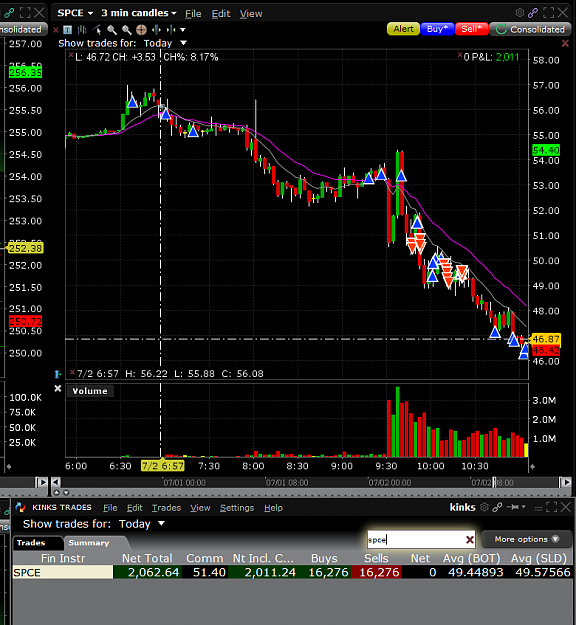This screenshot has height=625, width=576.
Task: Click Kinks Trades window logo icon
Action: (x=20, y=507)
